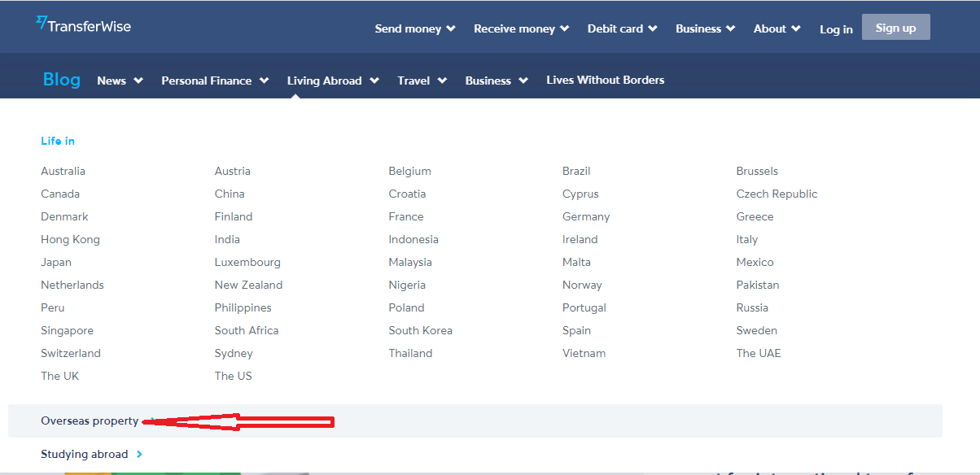Open the Brazil link
This screenshot has height=475, width=980.
coord(576,171)
